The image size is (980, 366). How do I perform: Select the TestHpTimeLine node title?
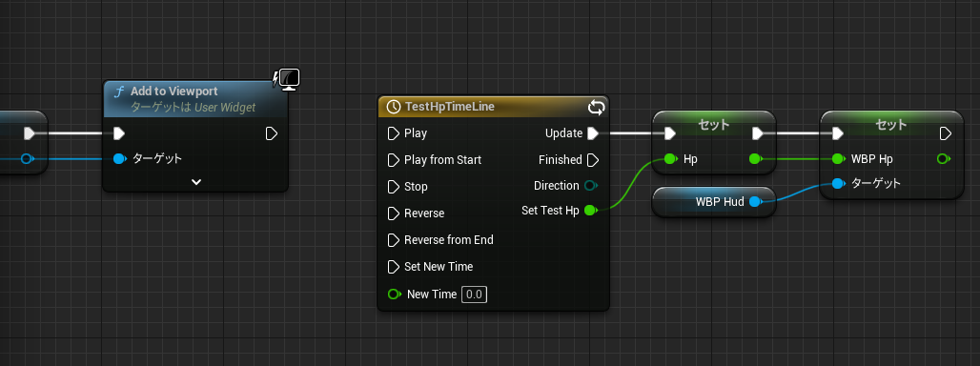[x=450, y=107]
